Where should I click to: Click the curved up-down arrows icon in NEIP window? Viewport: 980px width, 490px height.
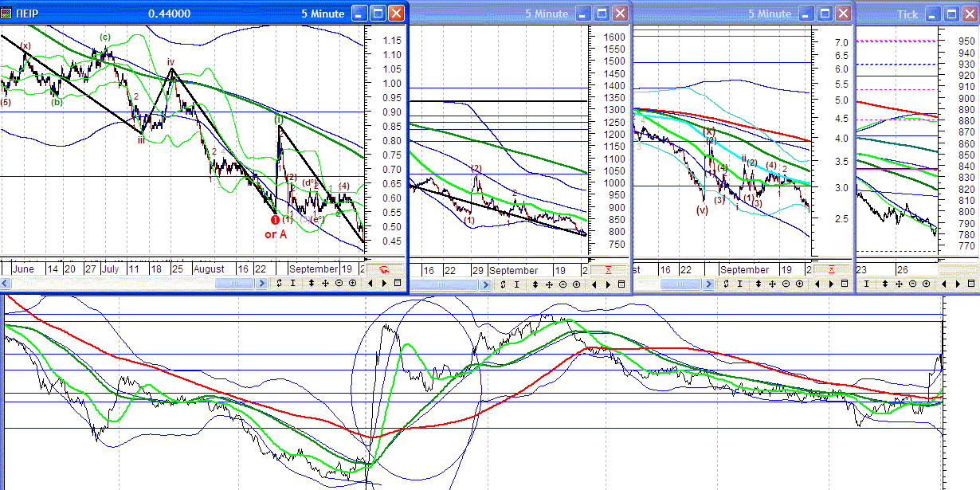point(280,283)
